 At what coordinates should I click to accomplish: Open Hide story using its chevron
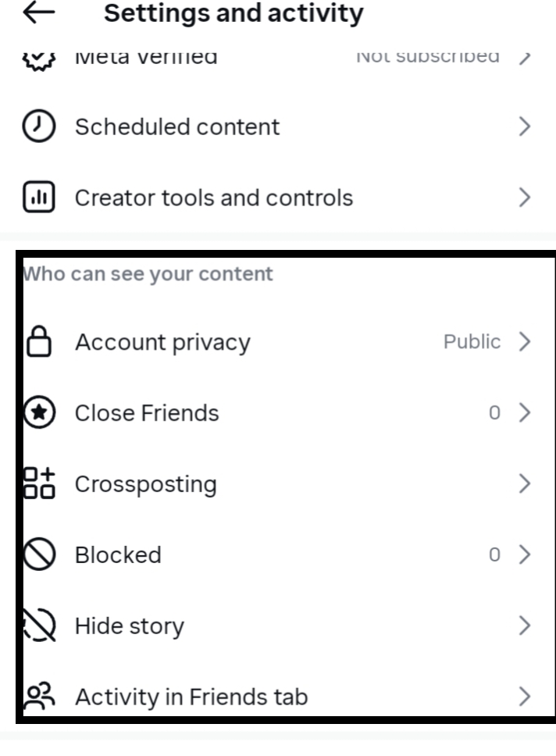click(x=525, y=626)
